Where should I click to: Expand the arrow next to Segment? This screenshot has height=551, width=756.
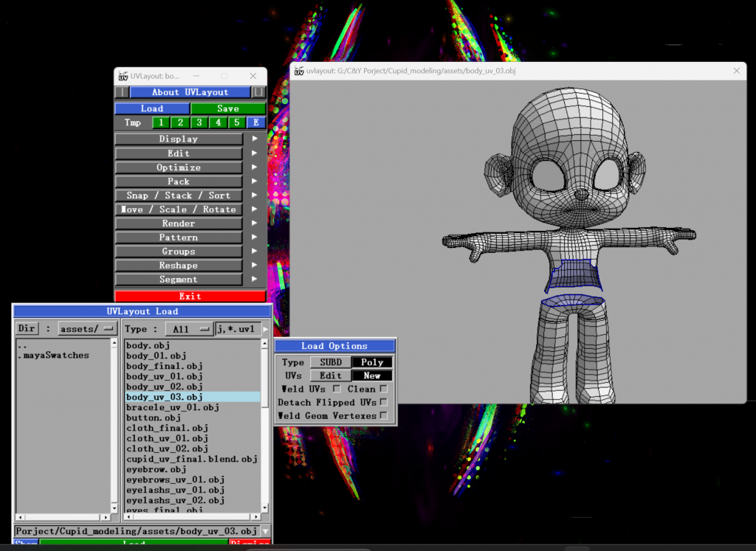(x=255, y=279)
